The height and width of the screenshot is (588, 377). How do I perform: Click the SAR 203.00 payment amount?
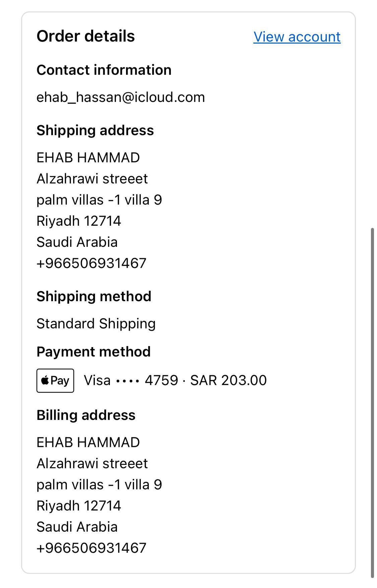pyautogui.click(x=229, y=380)
